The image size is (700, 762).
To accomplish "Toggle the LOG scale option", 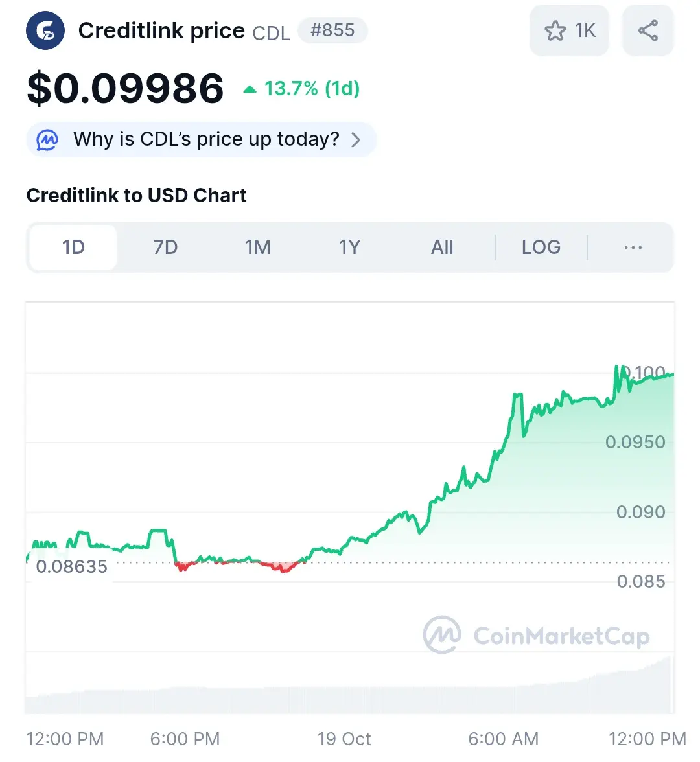I will pos(541,248).
